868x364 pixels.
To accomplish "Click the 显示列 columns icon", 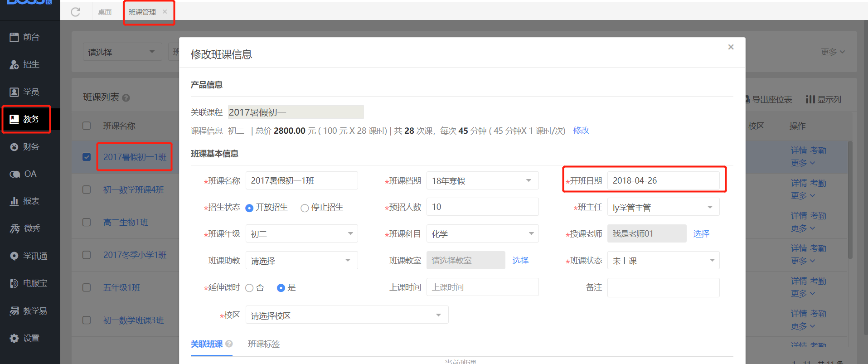I will [810, 99].
